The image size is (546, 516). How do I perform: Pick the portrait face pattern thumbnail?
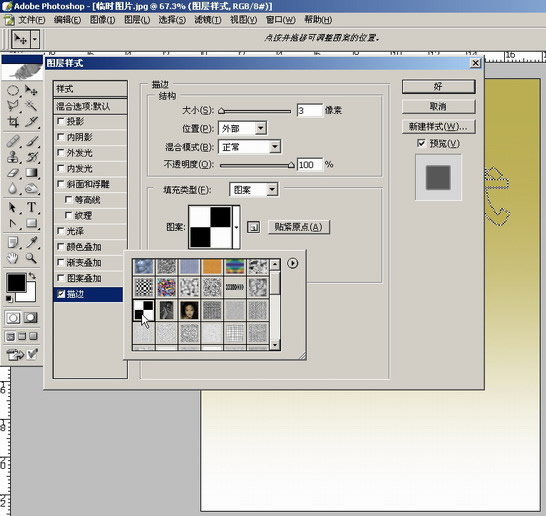189,310
